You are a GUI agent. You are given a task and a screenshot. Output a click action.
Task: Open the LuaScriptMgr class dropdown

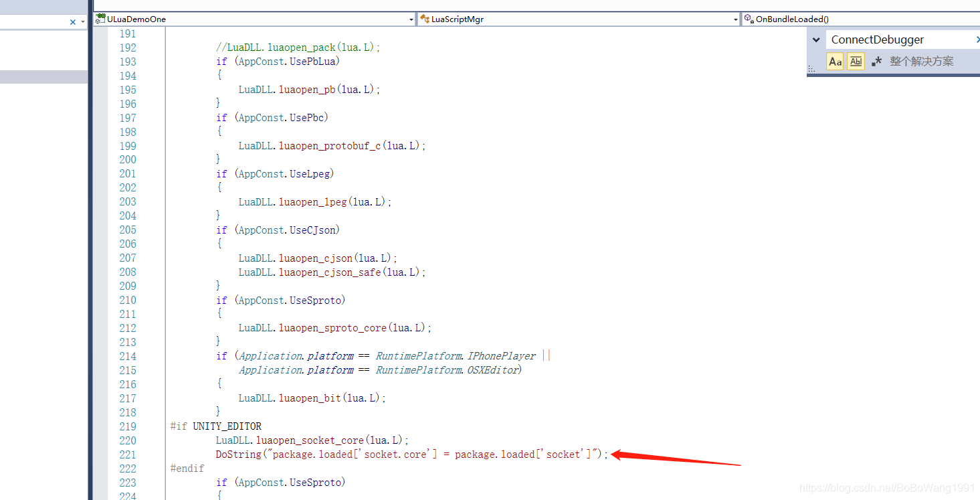(579, 19)
